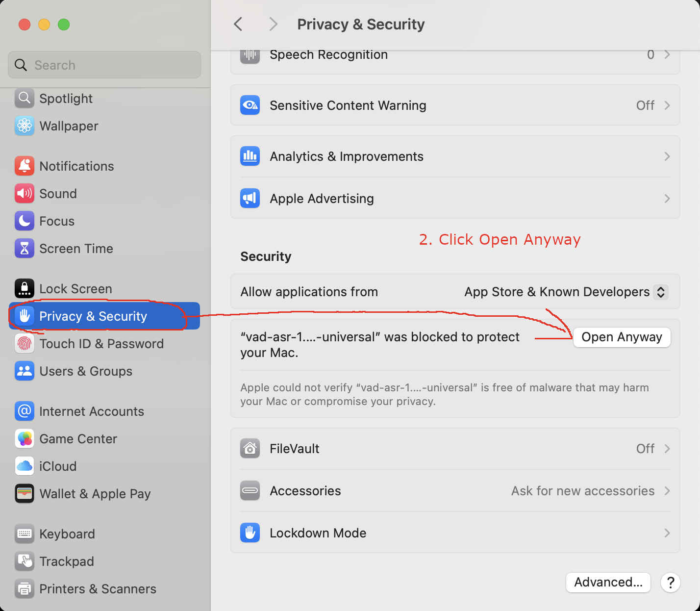Click the Screen Time hourglass icon

[x=24, y=249]
